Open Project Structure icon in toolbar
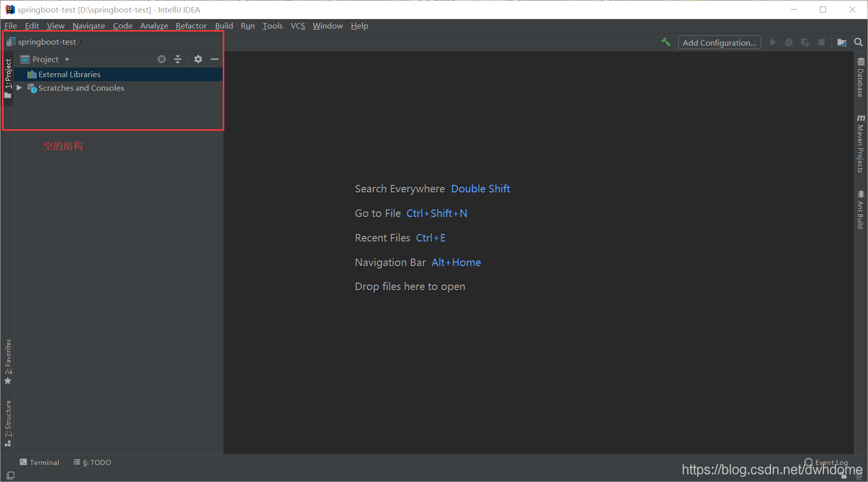Image resolution: width=868 pixels, height=482 pixels. (x=842, y=43)
